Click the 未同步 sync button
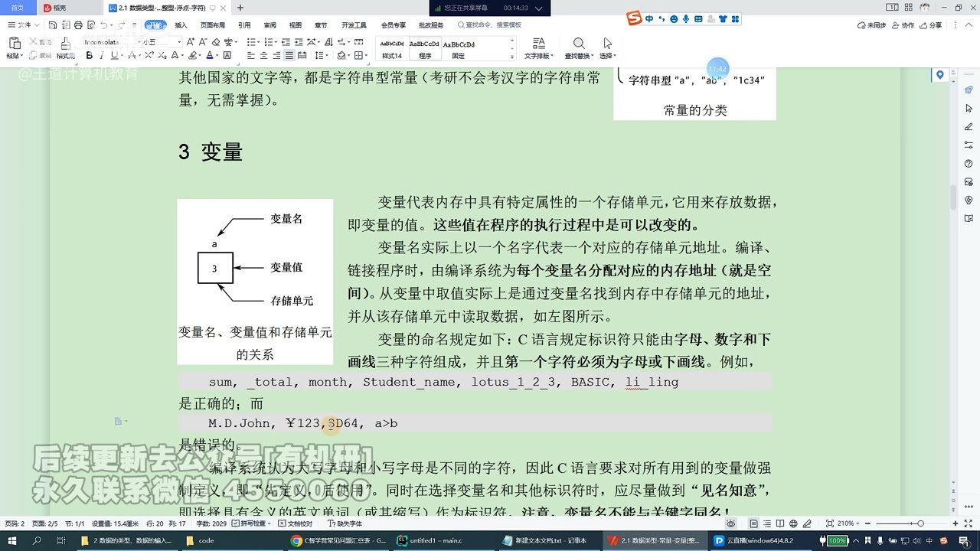This screenshot has width=980, height=551. (x=871, y=25)
